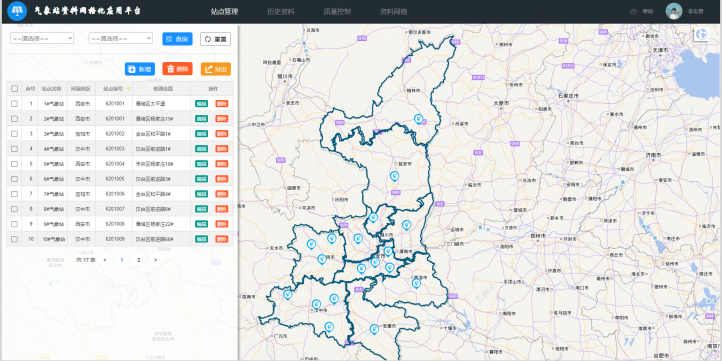Viewport: 722px width, 361px height.
Task: Open the second 请选择 dropdown
Action: pos(121,38)
